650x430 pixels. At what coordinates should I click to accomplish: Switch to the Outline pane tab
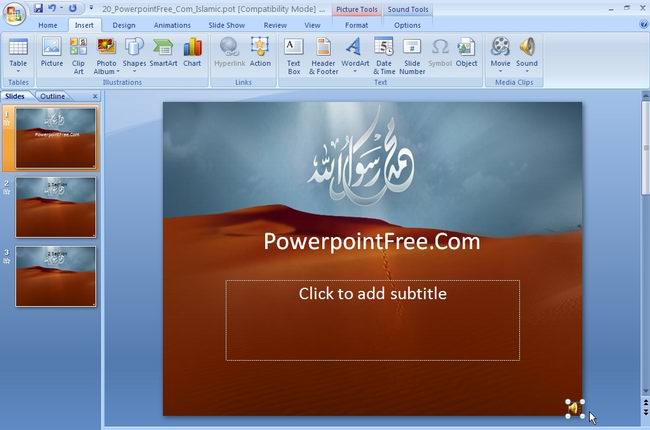(x=53, y=96)
